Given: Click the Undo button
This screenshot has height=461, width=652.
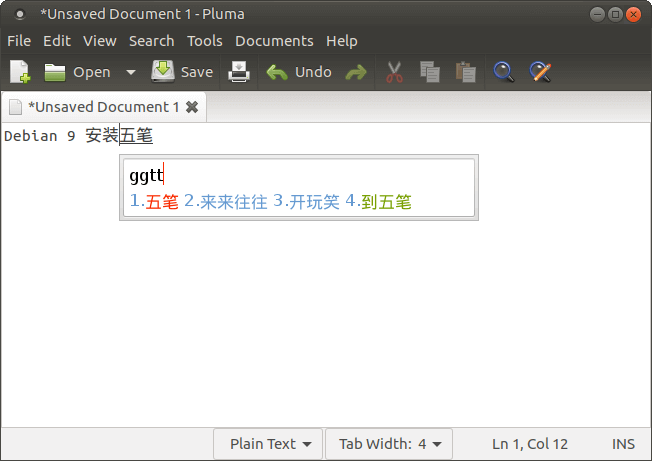Looking at the screenshot, I should point(299,72).
